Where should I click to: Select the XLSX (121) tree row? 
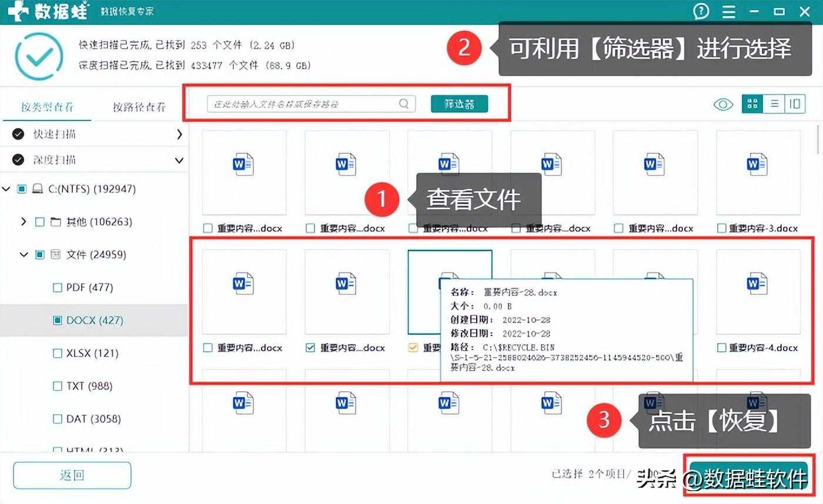pos(94,354)
